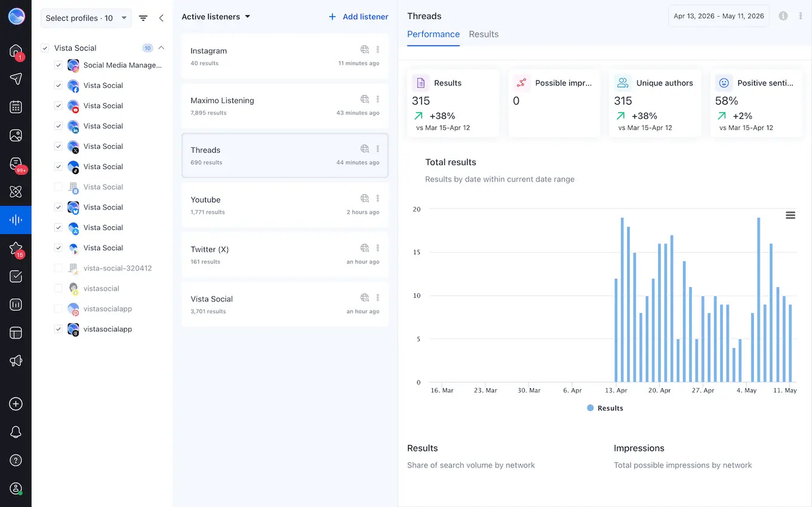Open the Apr 13 – May 11 date range picker
812x507 pixels.
719,16
